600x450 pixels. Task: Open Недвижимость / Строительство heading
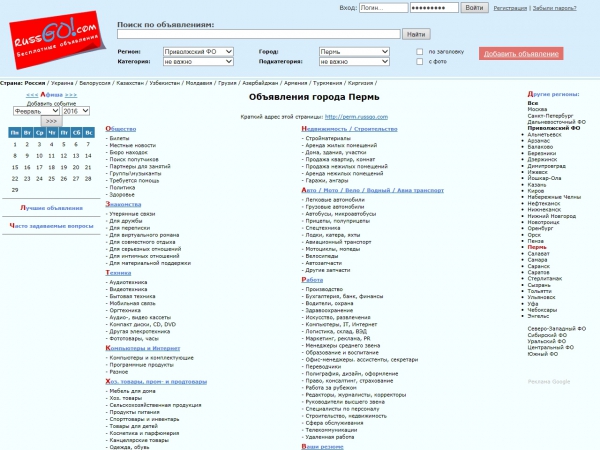349,129
